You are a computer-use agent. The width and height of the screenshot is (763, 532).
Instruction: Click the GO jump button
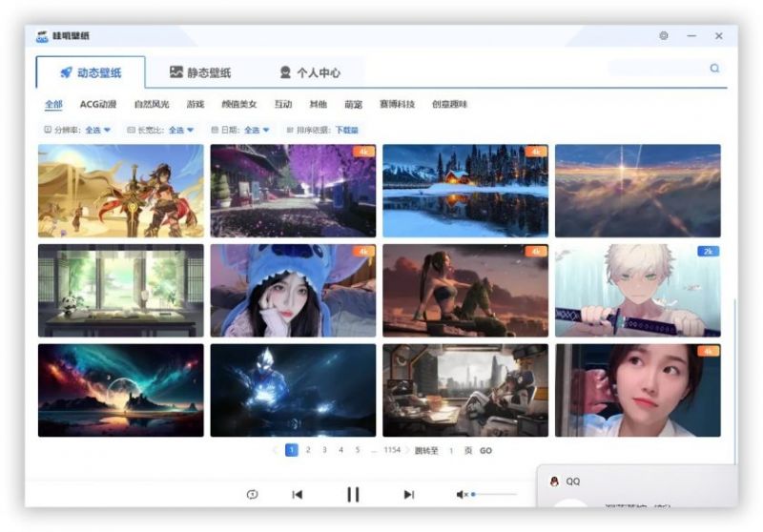pyautogui.click(x=485, y=451)
